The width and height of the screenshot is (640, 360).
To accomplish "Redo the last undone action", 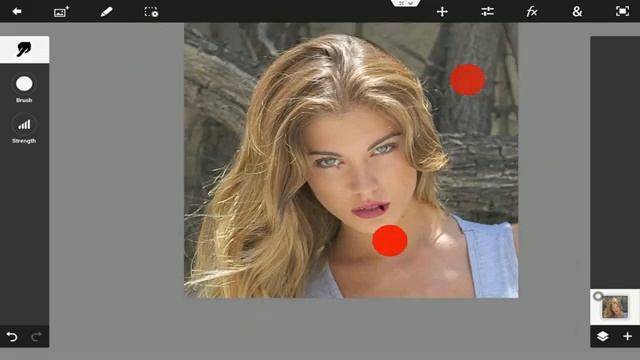I will pos(36,337).
